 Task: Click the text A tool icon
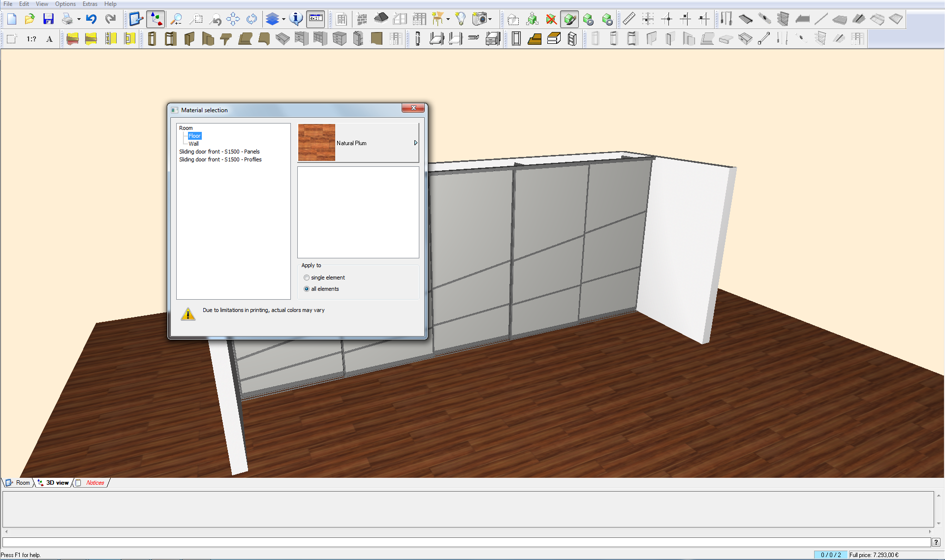point(49,39)
